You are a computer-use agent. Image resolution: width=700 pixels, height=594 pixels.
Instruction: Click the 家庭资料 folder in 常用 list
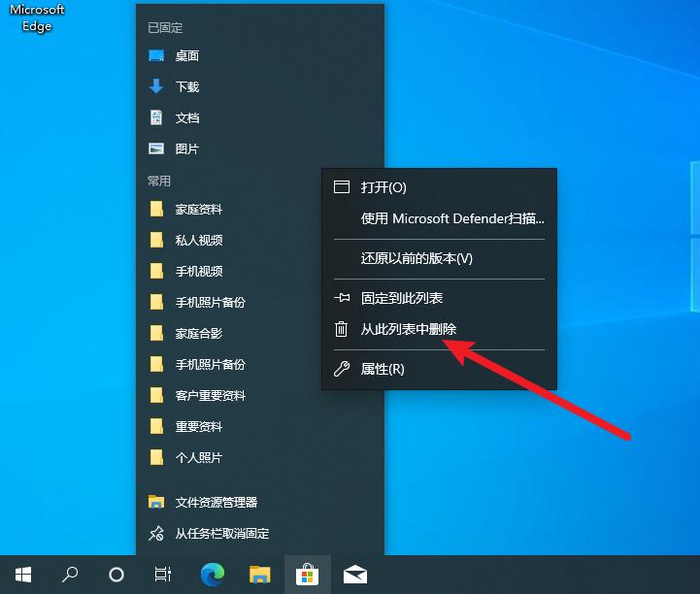(x=198, y=209)
